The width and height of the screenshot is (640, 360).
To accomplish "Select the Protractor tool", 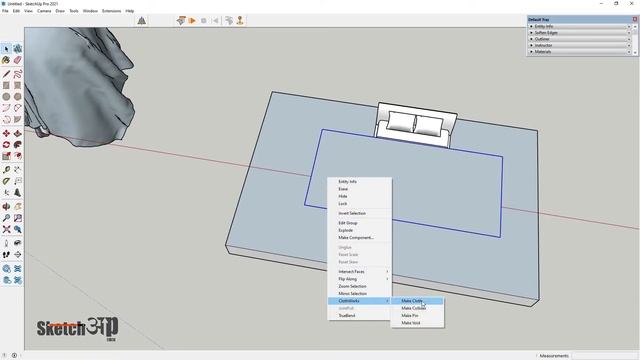I will [x=6, y=181].
